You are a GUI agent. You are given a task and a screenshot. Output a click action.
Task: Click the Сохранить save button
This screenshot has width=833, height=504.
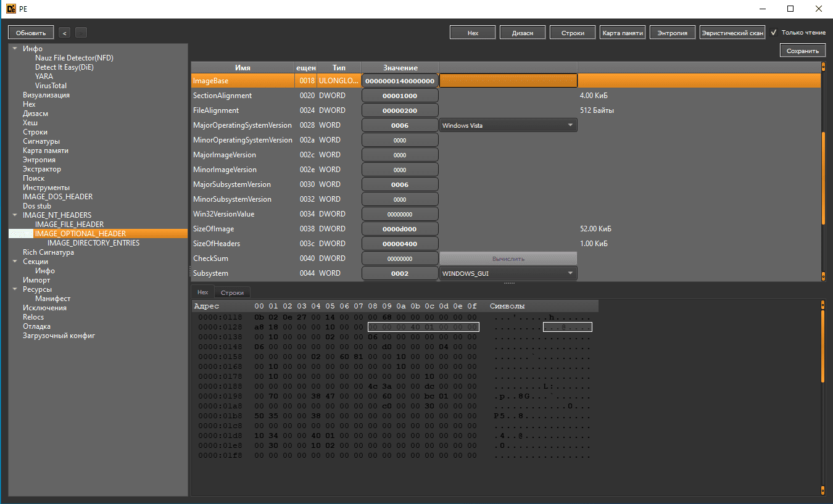[x=802, y=51]
